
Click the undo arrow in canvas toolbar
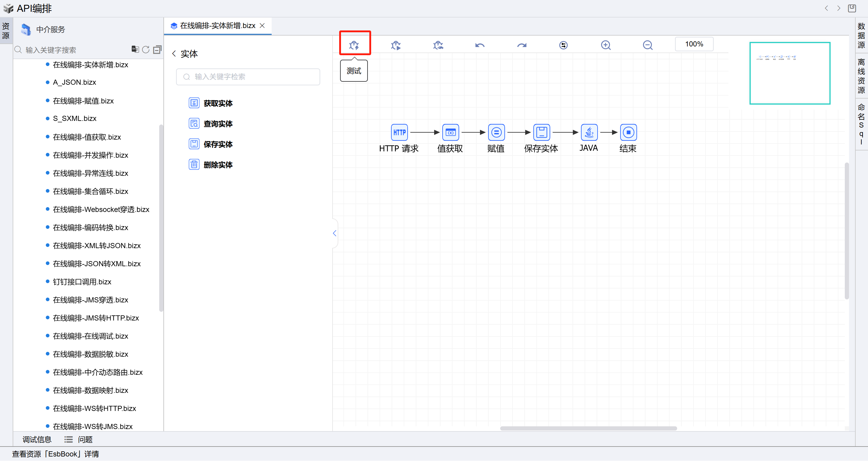tap(480, 45)
